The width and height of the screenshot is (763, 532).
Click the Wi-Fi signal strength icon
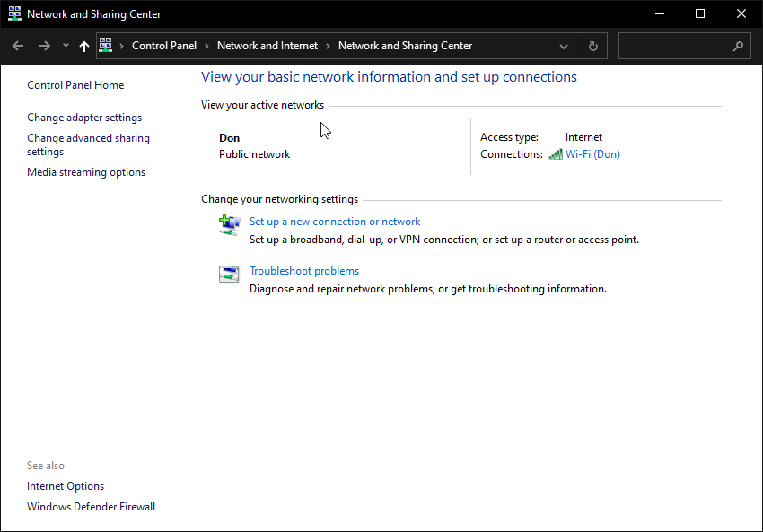[556, 154]
